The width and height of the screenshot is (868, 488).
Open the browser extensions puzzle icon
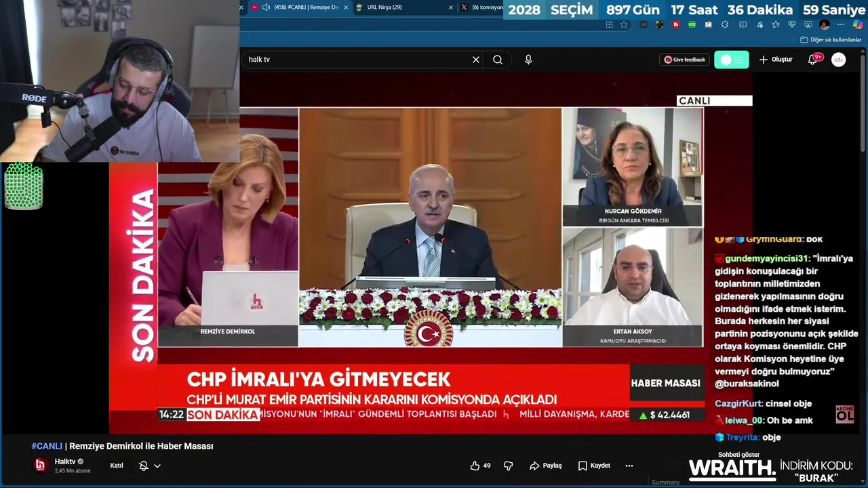(725, 24)
